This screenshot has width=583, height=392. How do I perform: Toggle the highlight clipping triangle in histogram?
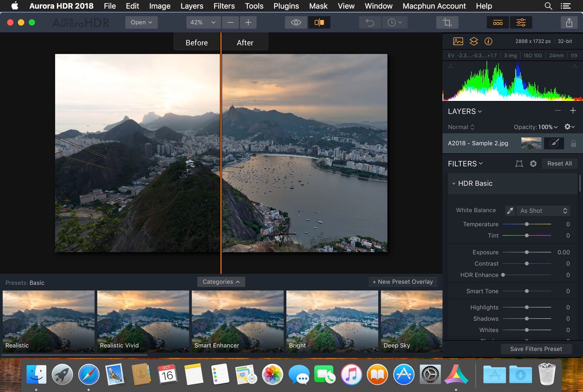(575, 66)
